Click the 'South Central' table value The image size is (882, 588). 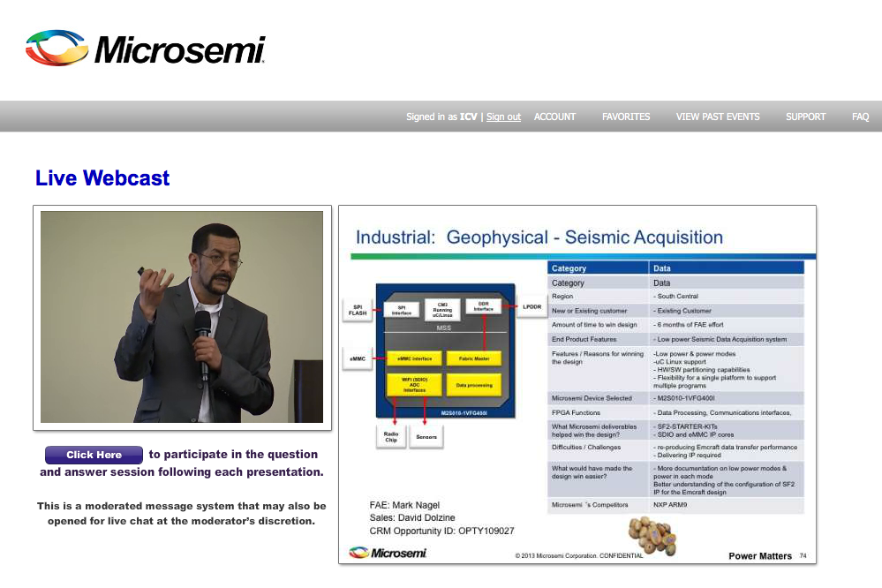point(677,296)
